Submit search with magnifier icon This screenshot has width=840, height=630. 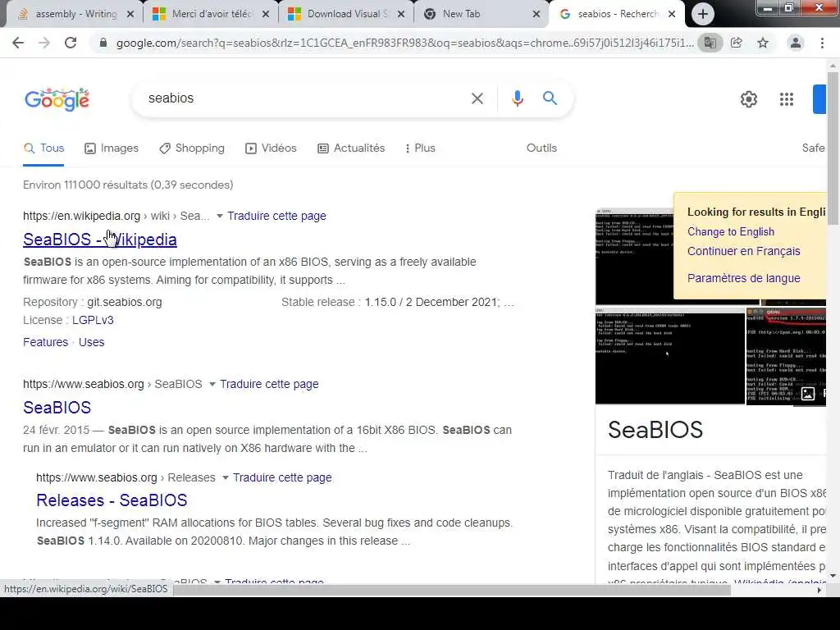click(550, 98)
